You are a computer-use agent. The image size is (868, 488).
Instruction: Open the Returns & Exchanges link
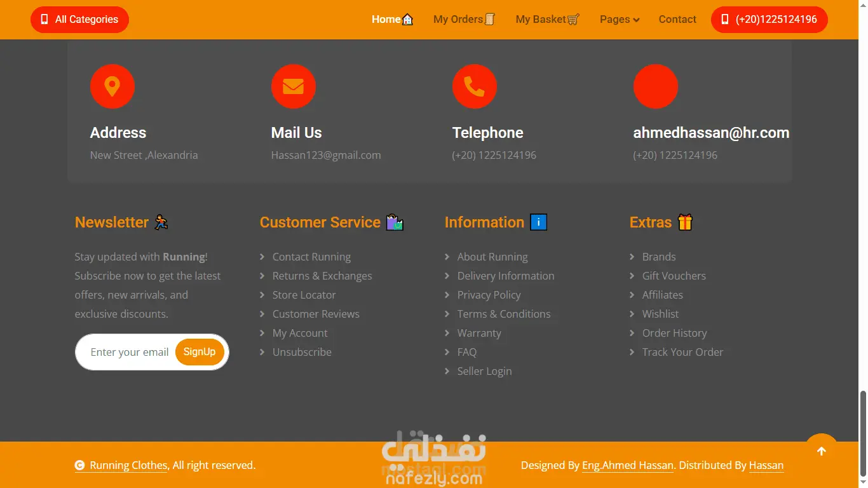click(x=322, y=276)
